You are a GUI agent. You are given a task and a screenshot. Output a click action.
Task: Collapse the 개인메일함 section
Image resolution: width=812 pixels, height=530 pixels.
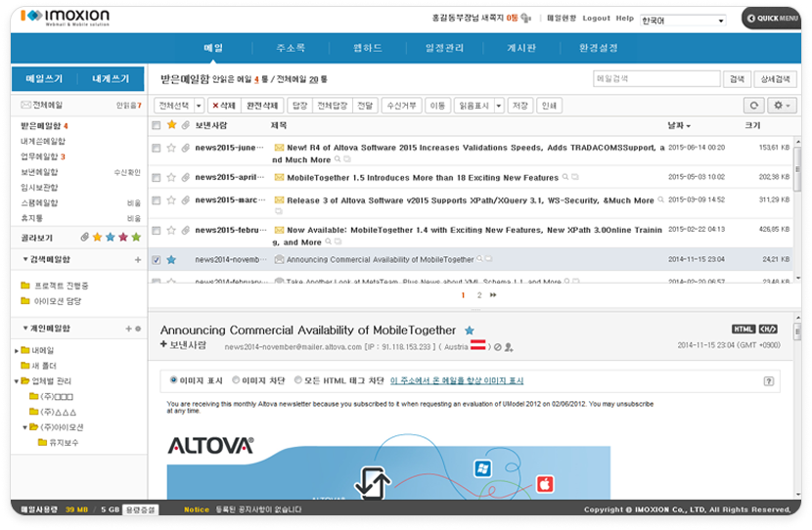(x=24, y=329)
